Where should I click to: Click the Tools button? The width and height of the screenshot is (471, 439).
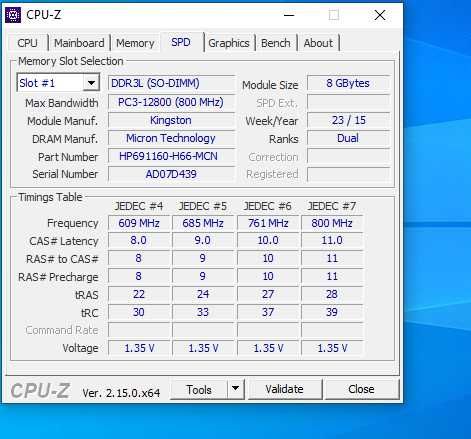coord(199,389)
